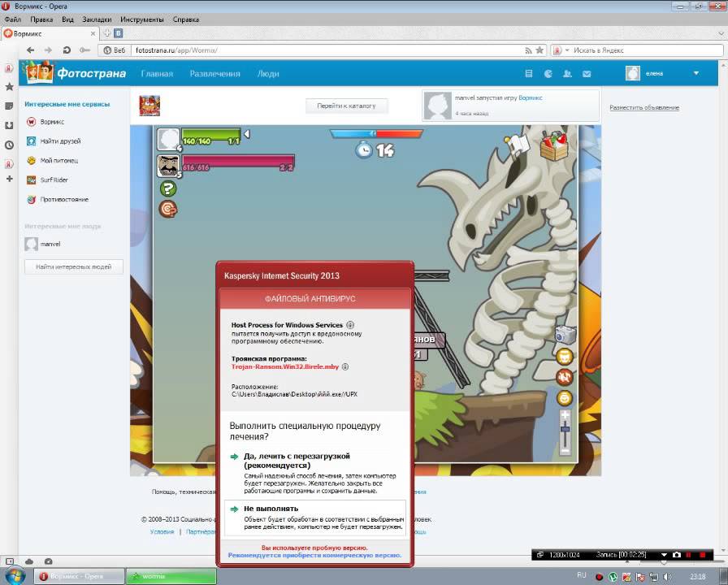
Task: Stop recording with the red square button
Action: (x=703, y=555)
